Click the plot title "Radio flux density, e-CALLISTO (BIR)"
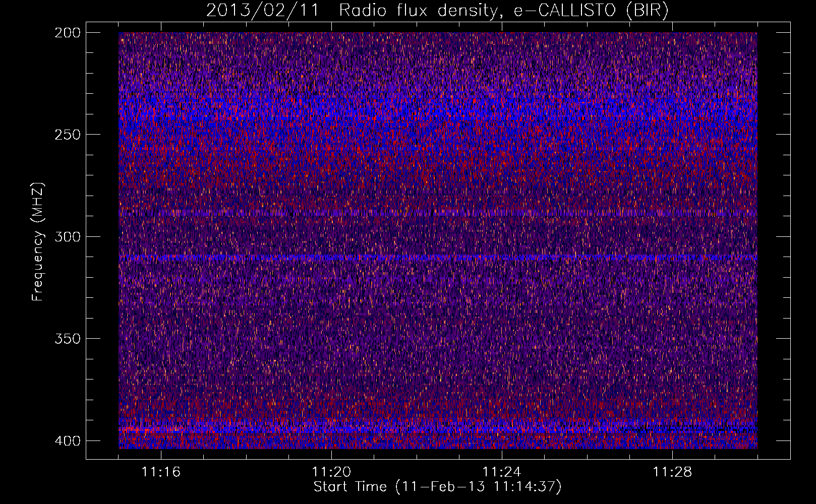The height and width of the screenshot is (504, 816). pos(503,11)
